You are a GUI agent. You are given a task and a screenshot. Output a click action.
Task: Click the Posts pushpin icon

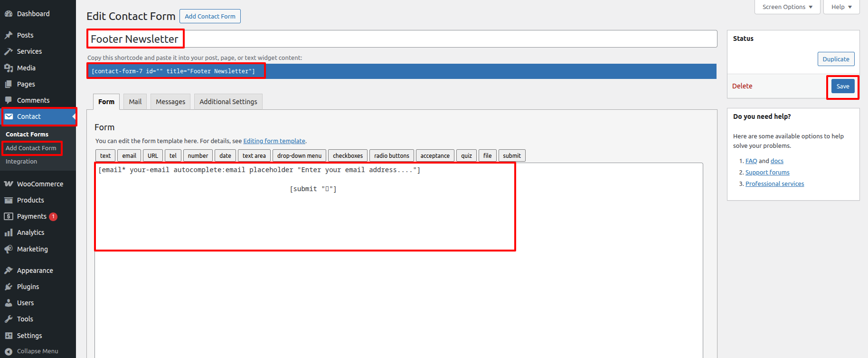pos(9,35)
